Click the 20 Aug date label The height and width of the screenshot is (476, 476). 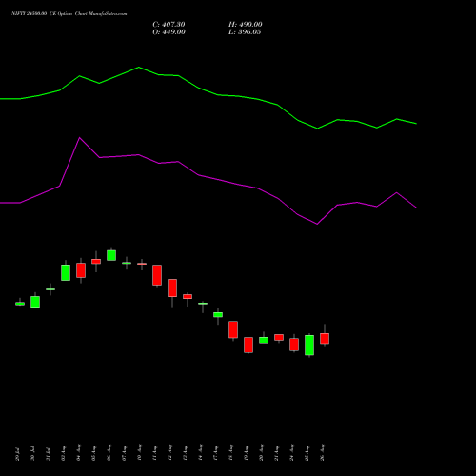[x=261, y=453]
